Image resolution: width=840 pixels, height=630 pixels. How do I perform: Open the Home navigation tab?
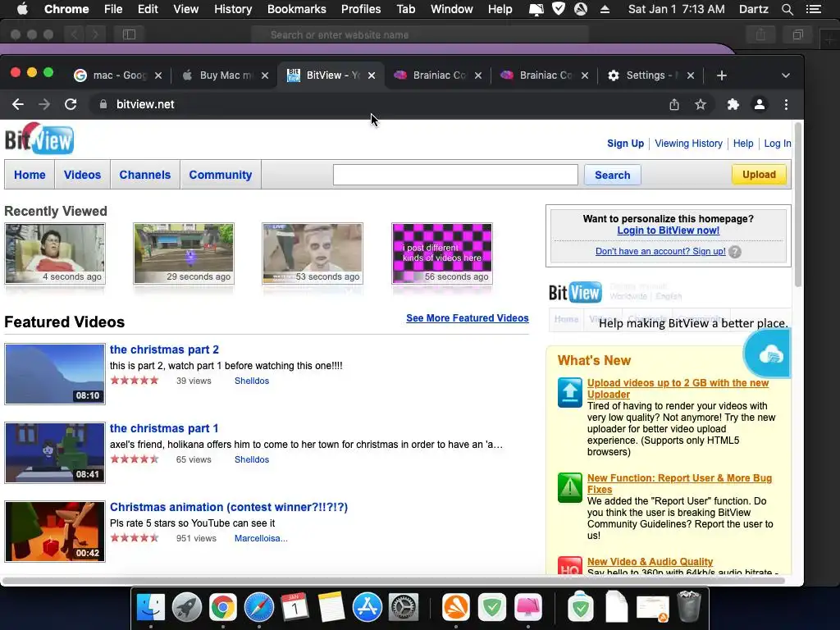click(x=30, y=175)
